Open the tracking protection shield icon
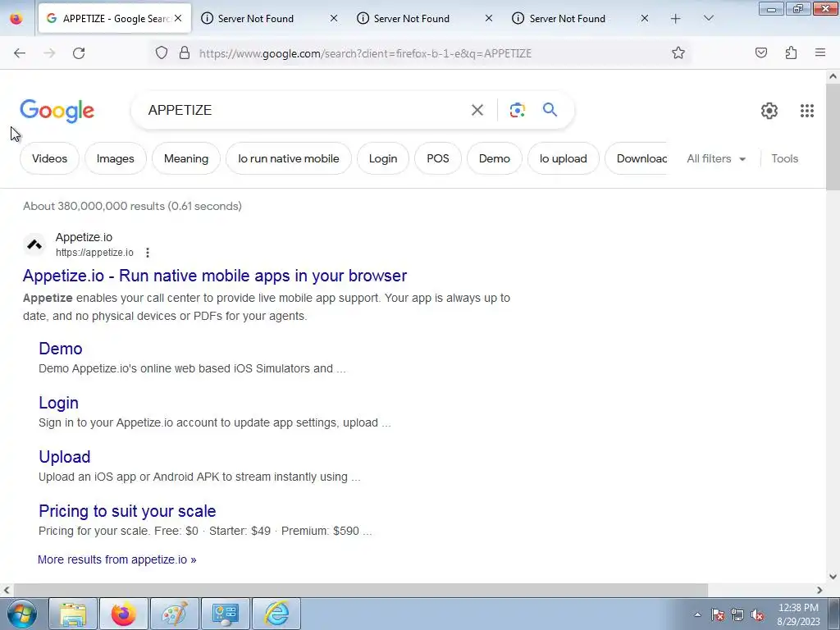 (162, 52)
